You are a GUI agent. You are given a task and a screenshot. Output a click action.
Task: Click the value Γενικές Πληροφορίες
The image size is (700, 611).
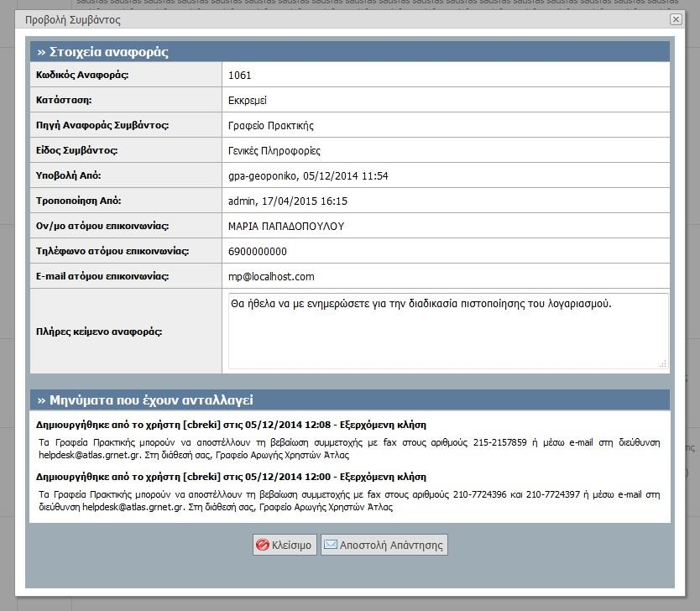tap(274, 151)
